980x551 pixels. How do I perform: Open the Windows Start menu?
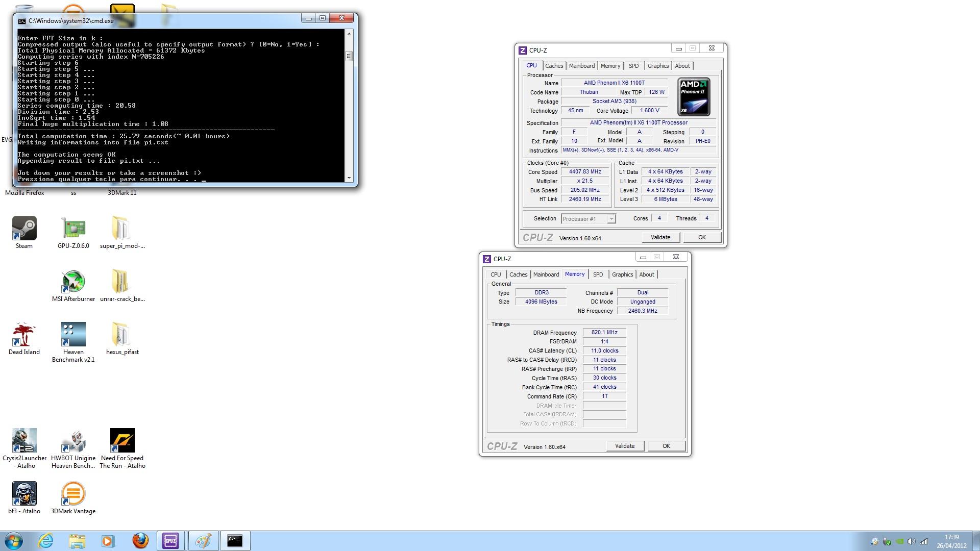point(14,541)
